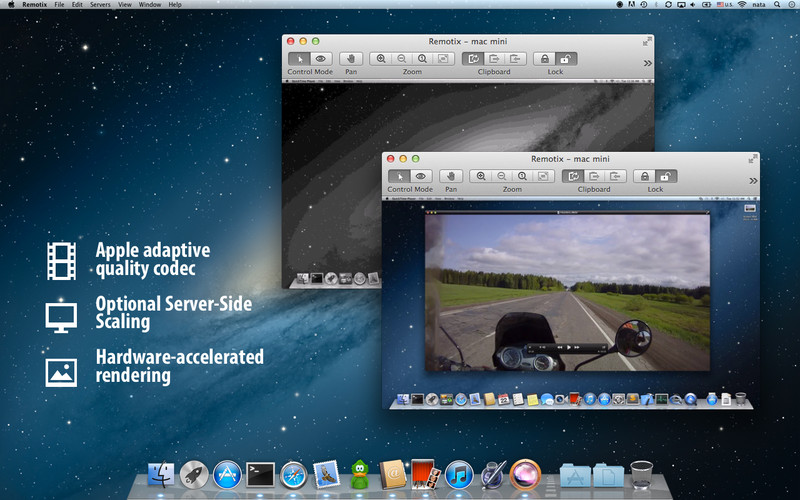Launch Terminal from the Dock
This screenshot has width=800, height=500.
tap(260, 475)
